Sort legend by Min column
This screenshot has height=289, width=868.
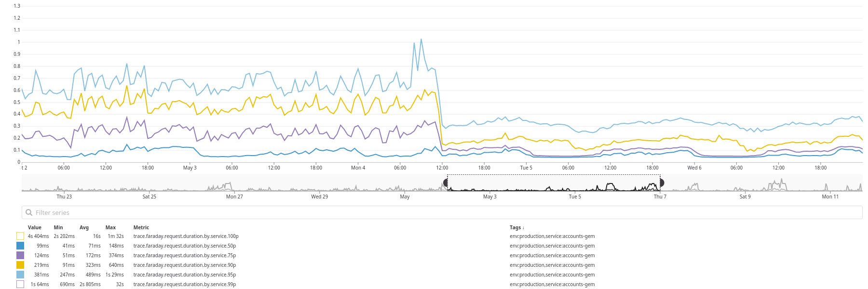[x=58, y=227]
